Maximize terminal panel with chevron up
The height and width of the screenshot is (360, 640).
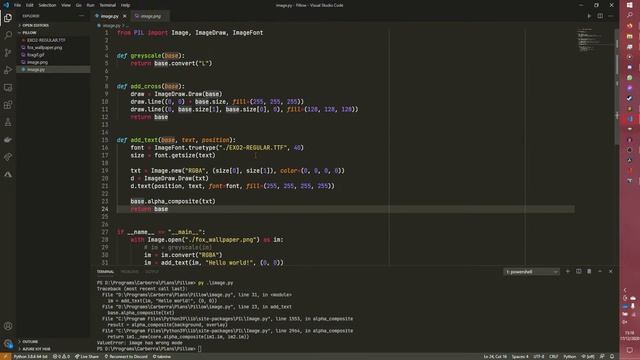pyautogui.click(x=600, y=271)
